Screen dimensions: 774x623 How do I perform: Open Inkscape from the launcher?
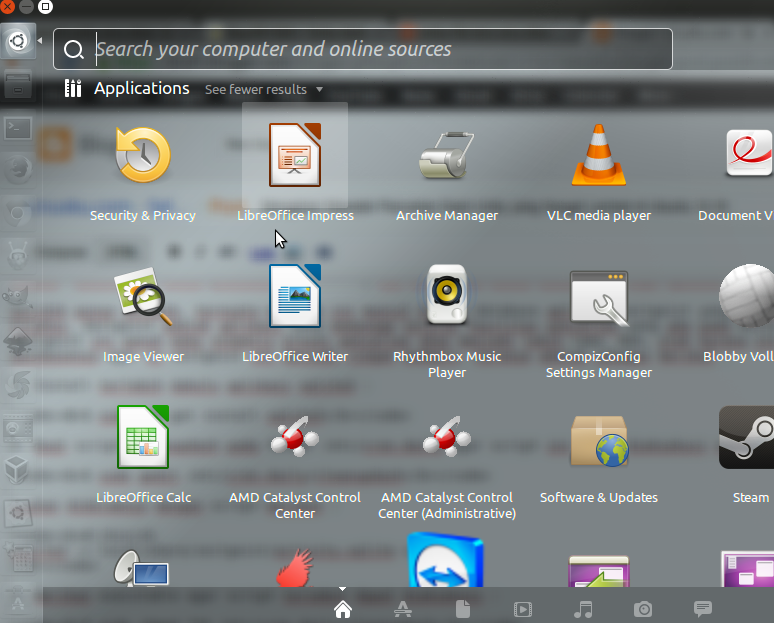(18, 341)
